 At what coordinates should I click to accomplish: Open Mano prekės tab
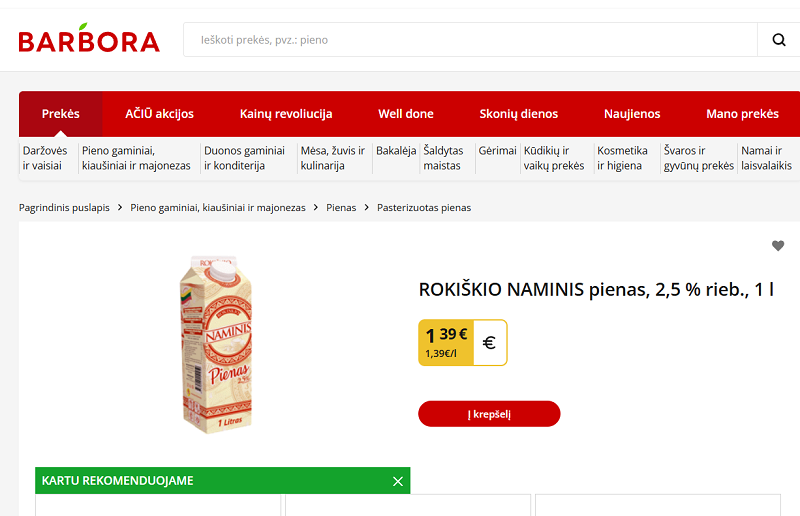point(742,114)
